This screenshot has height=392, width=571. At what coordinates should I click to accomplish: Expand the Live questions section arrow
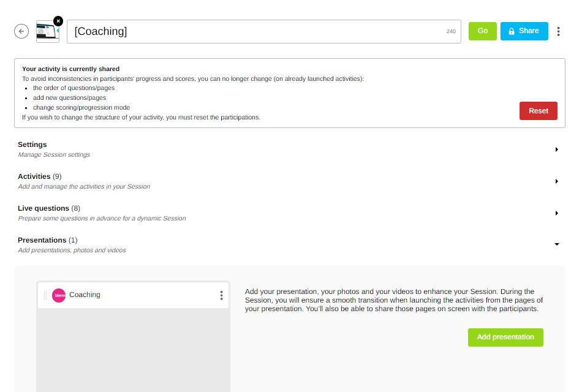click(556, 213)
